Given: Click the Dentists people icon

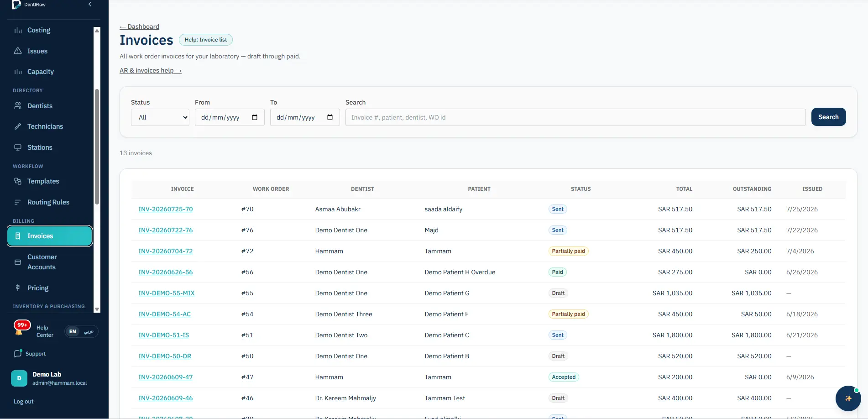Looking at the screenshot, I should 18,106.
